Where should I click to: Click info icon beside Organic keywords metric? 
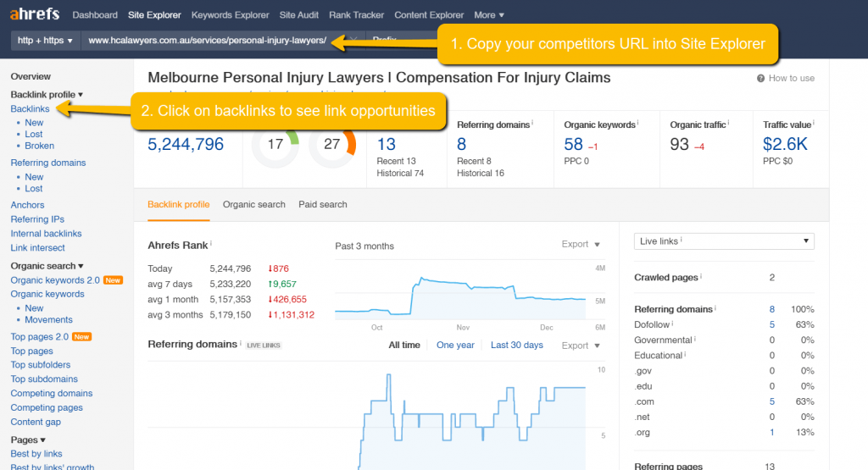click(x=639, y=124)
